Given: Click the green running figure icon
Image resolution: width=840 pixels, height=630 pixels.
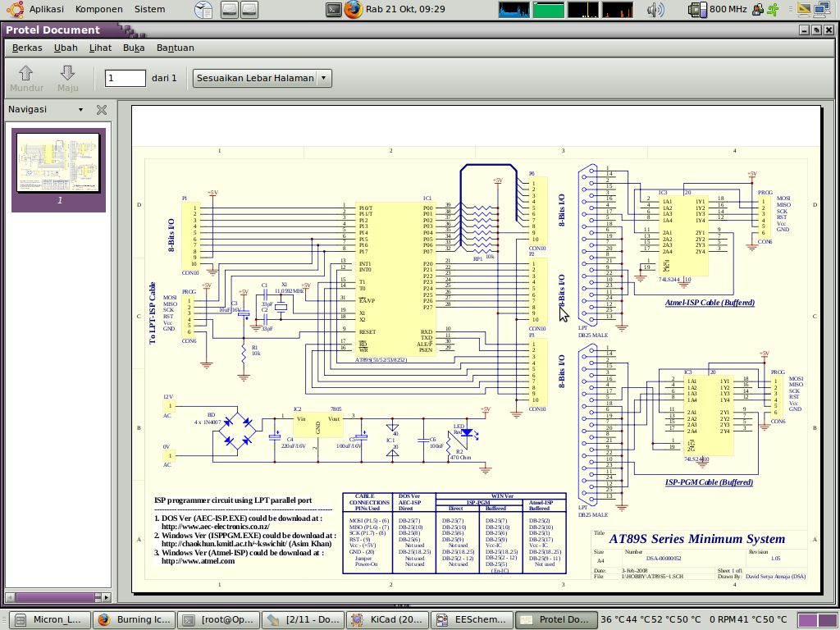Looking at the screenshot, I should pos(773,9).
